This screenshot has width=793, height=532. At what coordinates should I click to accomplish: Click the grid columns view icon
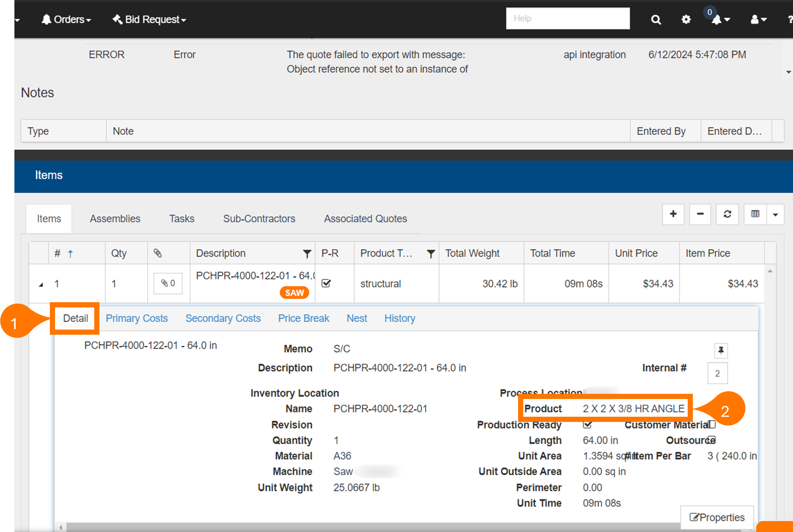[755, 214]
